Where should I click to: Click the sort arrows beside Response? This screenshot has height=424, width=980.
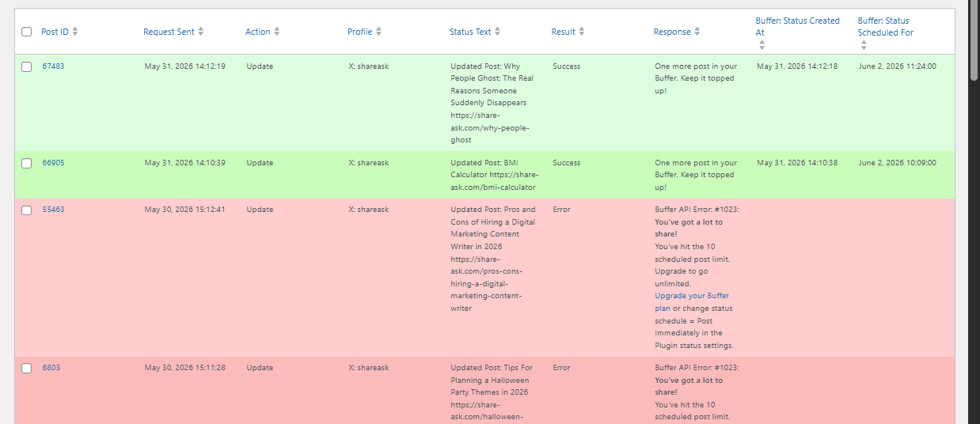pyautogui.click(x=697, y=32)
